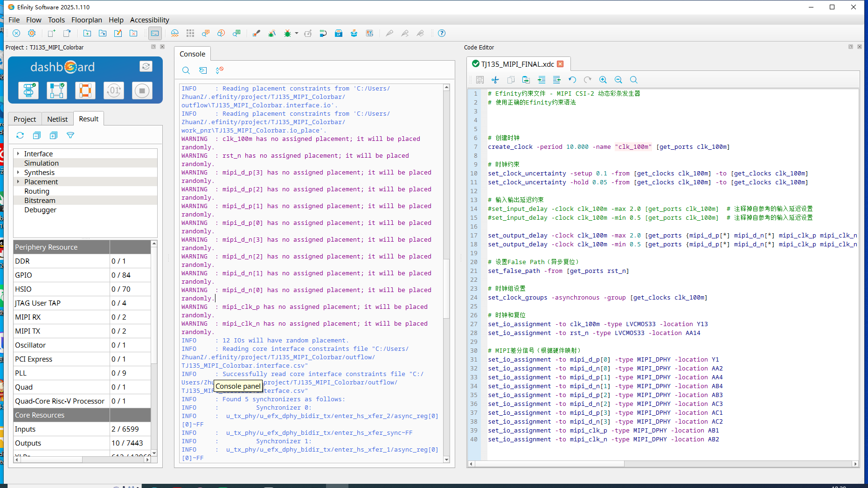Switch to the Netlist tab
The image size is (868, 488).
click(x=57, y=119)
